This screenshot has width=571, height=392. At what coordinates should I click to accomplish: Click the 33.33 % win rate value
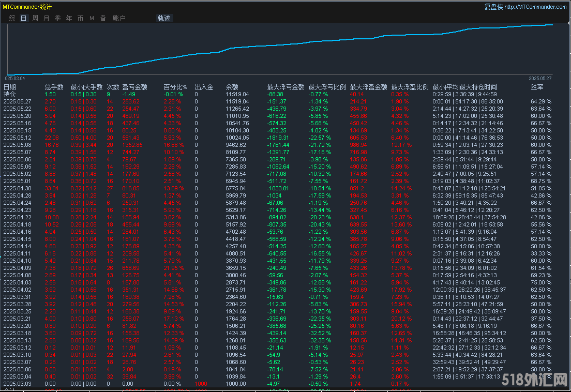[541, 253]
